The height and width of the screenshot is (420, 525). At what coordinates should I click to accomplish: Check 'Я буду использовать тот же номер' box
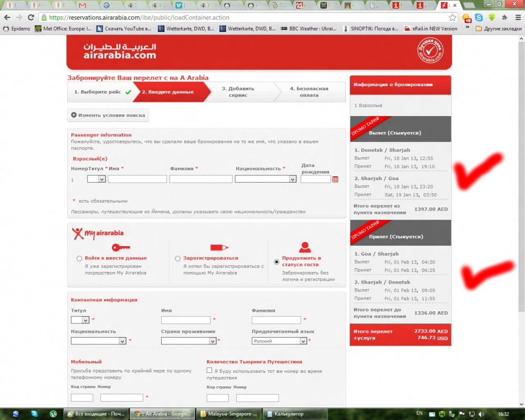(x=210, y=371)
